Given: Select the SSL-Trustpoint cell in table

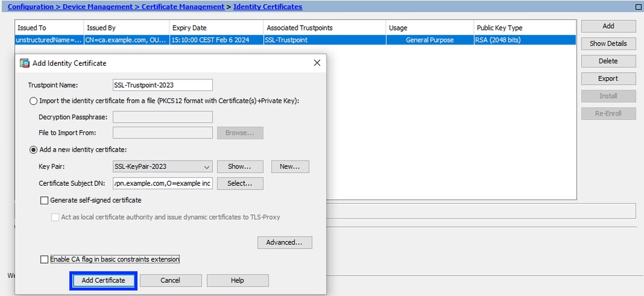Looking at the screenshot, I should [x=325, y=40].
